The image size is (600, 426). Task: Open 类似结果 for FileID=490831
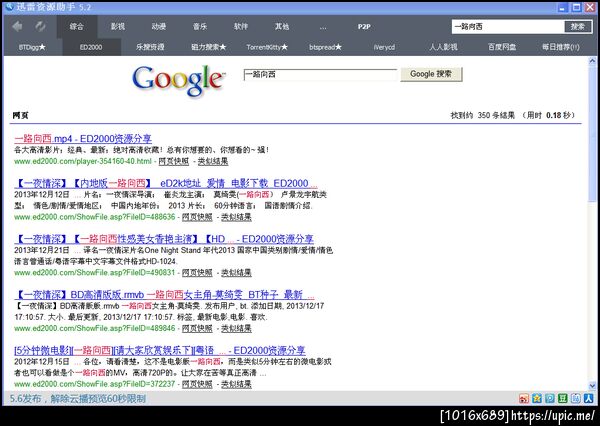coord(236,273)
